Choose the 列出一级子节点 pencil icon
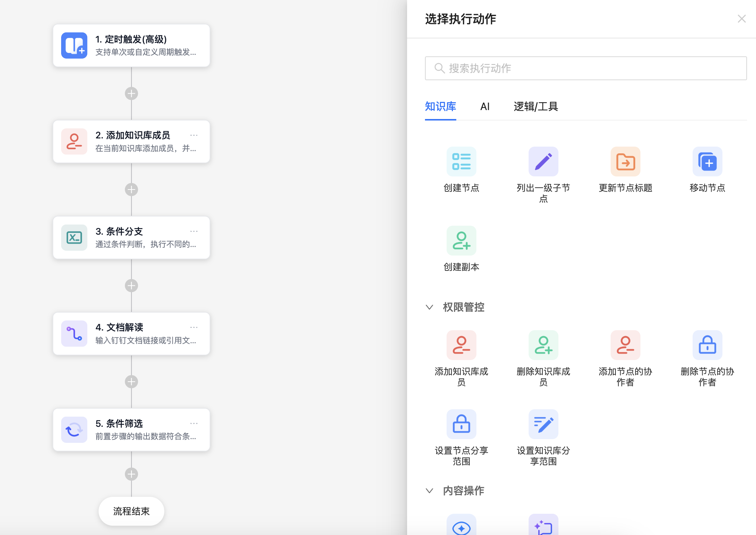This screenshot has height=535, width=756. pyautogui.click(x=543, y=162)
